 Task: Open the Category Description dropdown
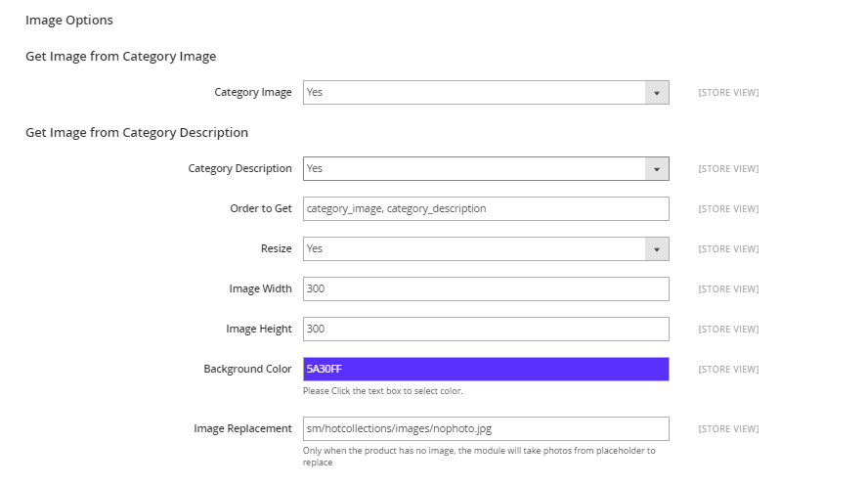tap(486, 169)
